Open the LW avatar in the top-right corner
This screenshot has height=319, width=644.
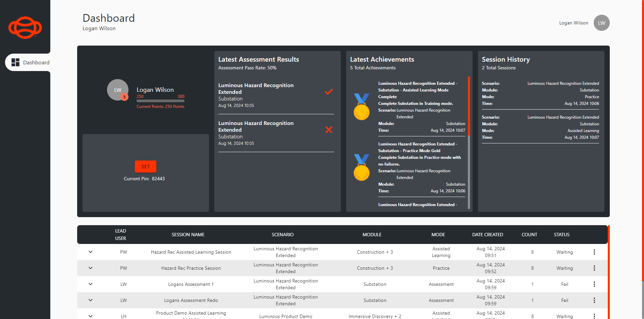[601, 23]
